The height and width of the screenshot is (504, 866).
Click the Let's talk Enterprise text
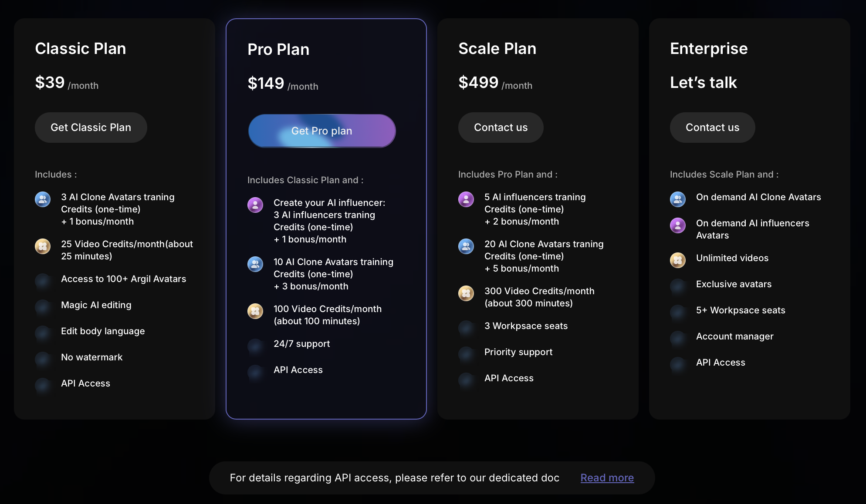click(703, 83)
